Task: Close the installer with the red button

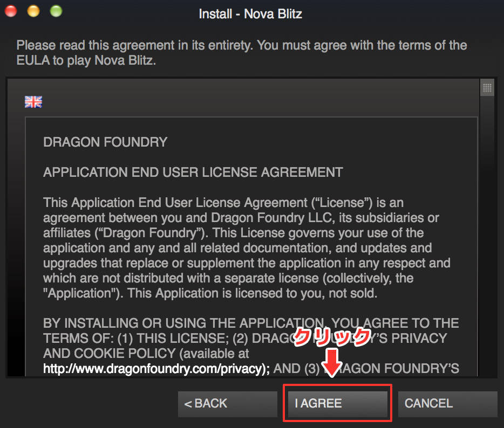Action: (x=11, y=11)
